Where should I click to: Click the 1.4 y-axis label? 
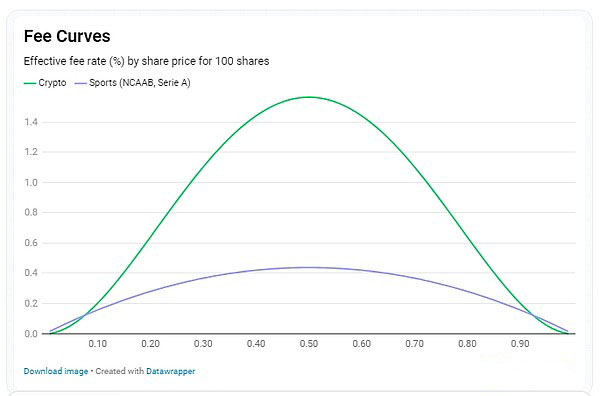click(x=31, y=122)
